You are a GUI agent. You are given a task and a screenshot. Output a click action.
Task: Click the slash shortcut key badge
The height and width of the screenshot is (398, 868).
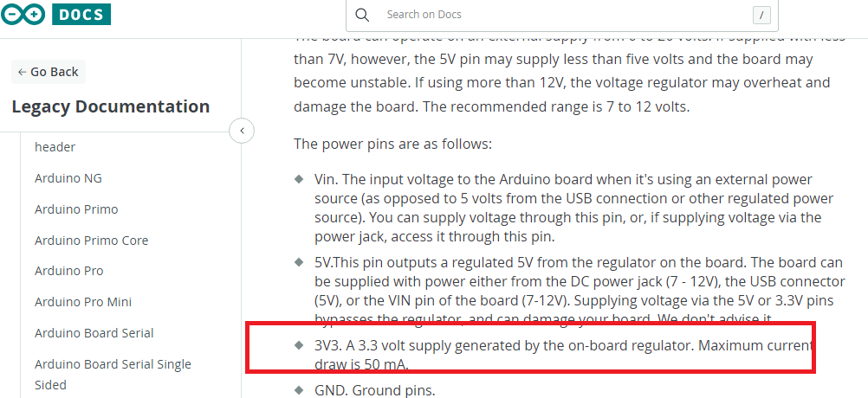tap(761, 16)
